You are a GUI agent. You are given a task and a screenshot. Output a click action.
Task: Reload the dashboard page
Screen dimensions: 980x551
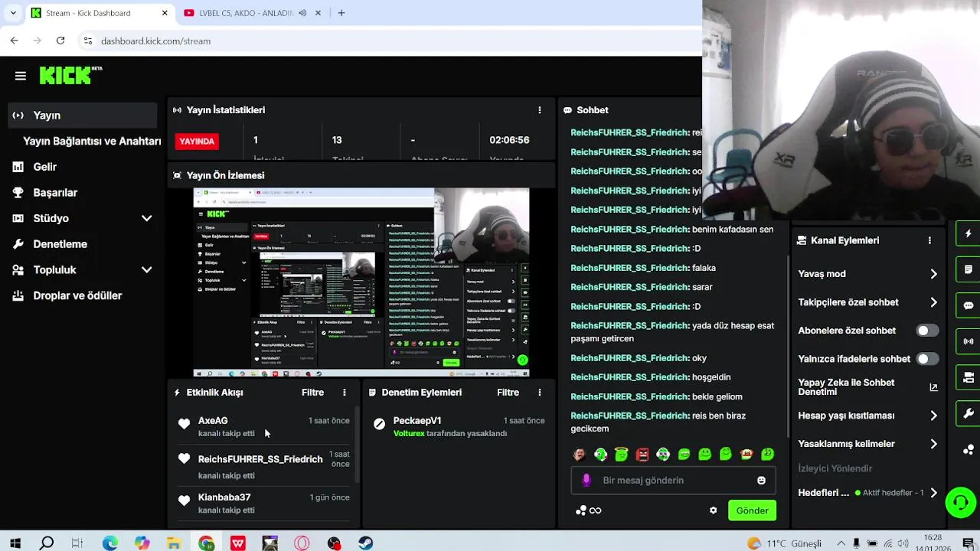60,41
